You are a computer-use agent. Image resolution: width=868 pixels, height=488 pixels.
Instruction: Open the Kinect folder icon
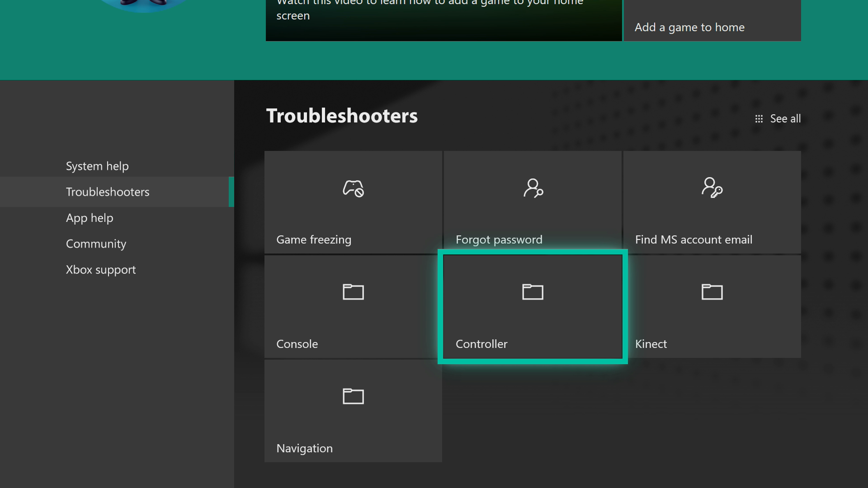pos(712,292)
